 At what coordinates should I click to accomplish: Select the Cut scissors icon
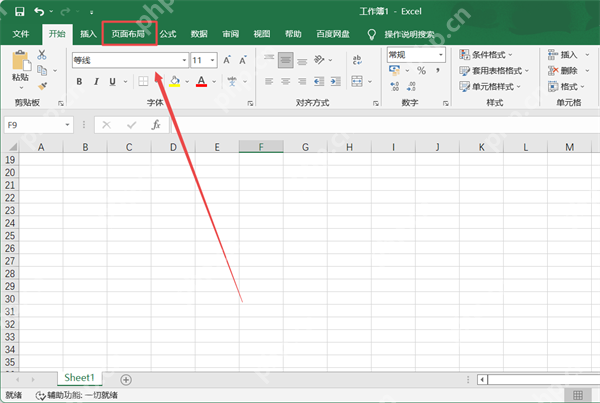click(42, 54)
